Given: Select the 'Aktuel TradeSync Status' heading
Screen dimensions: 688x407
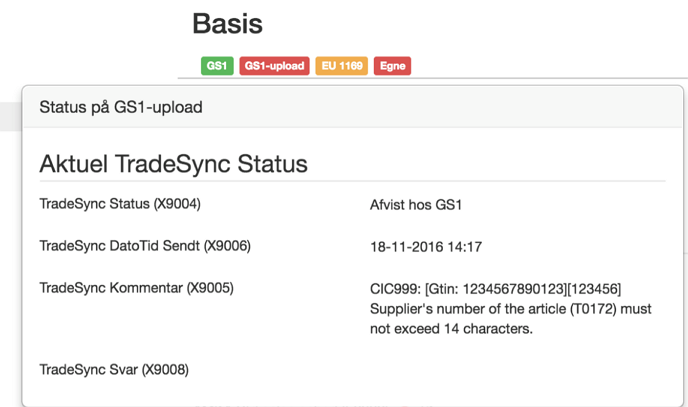Looking at the screenshot, I should tap(173, 163).
